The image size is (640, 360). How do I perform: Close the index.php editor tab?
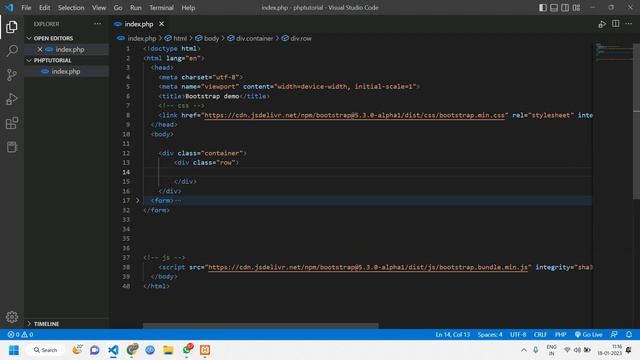[162, 24]
